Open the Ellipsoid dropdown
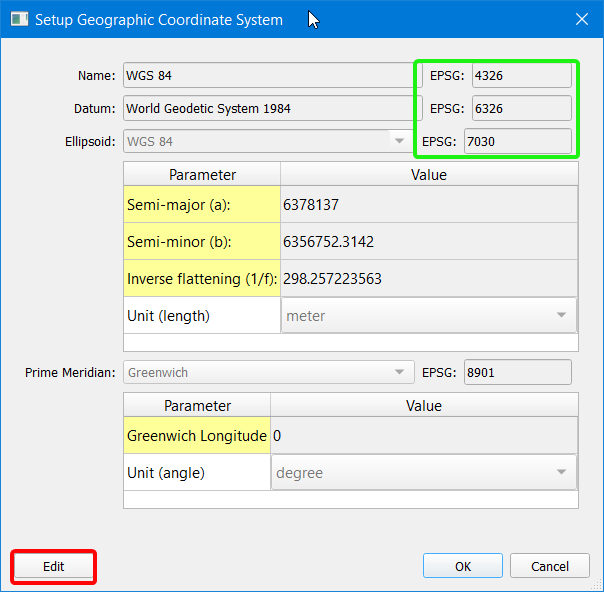This screenshot has width=604, height=592. tap(267, 141)
